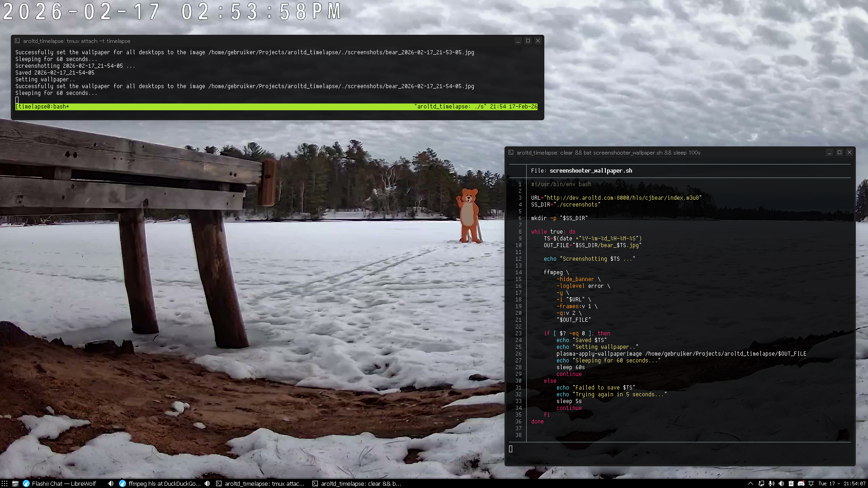Open the speaker volume tray icon
This screenshot has height=488, width=868.
tap(781, 483)
